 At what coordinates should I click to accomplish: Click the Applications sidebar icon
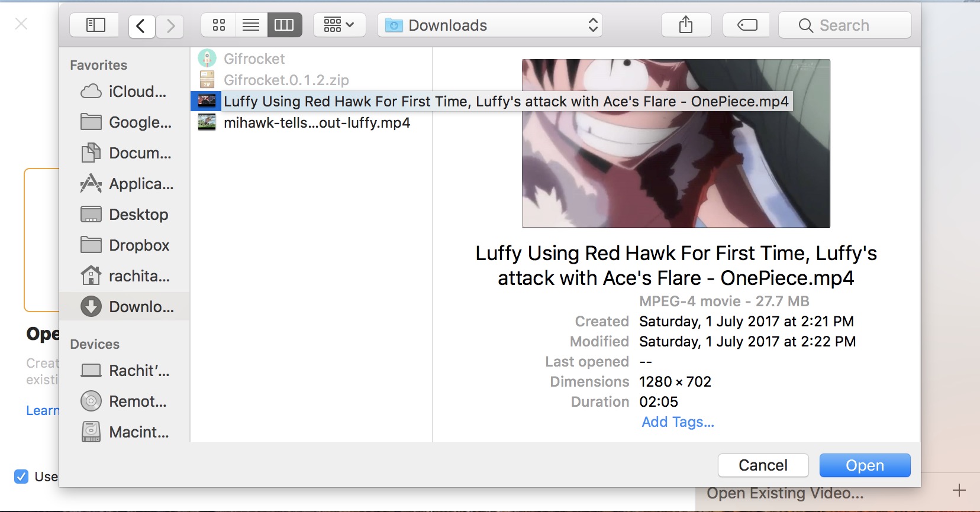pos(91,184)
